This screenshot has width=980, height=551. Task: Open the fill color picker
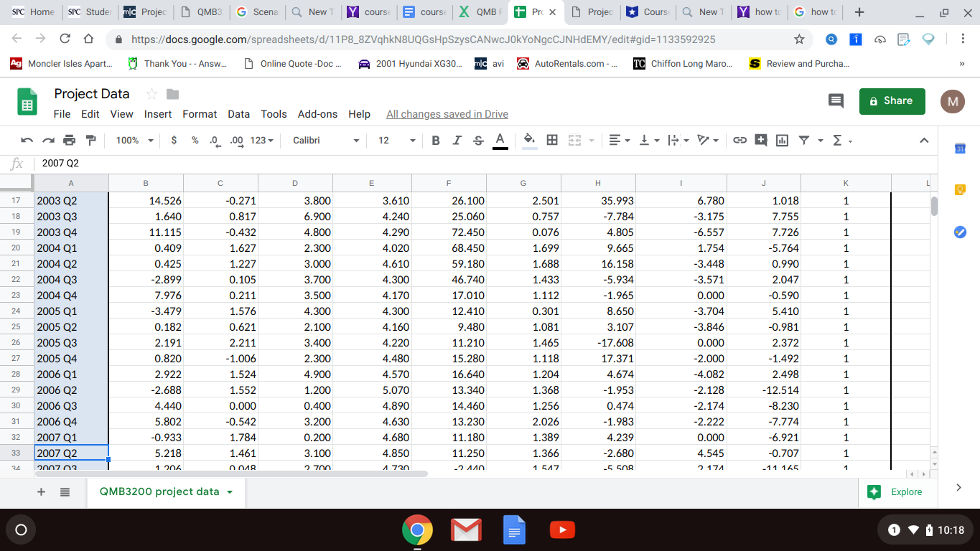[529, 141]
